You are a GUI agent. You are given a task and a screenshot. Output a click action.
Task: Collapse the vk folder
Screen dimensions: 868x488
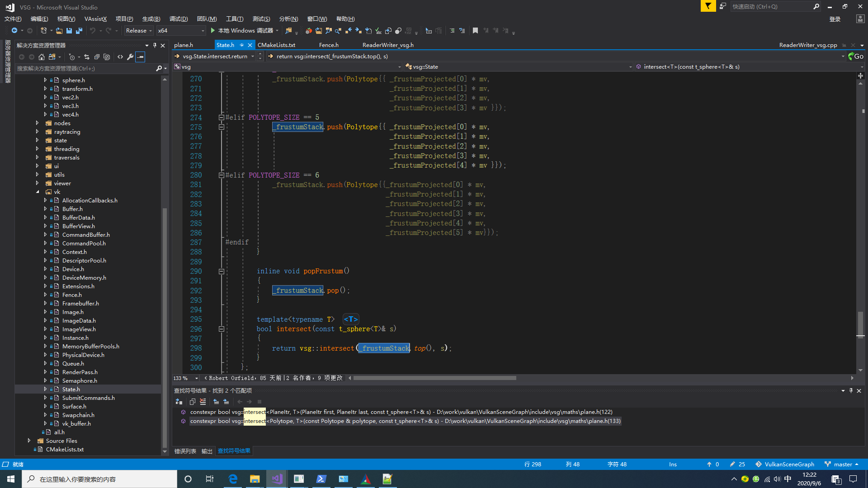(38, 192)
